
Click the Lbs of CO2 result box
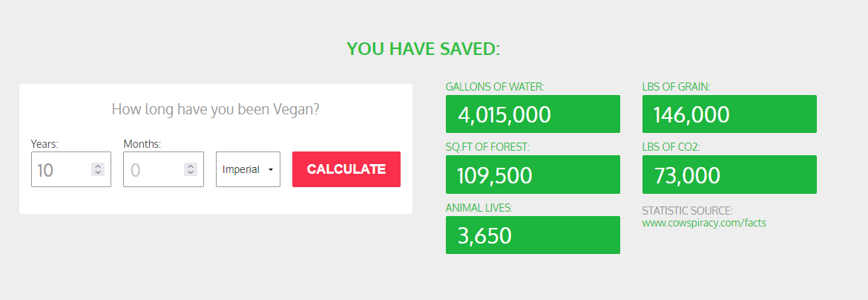(729, 175)
